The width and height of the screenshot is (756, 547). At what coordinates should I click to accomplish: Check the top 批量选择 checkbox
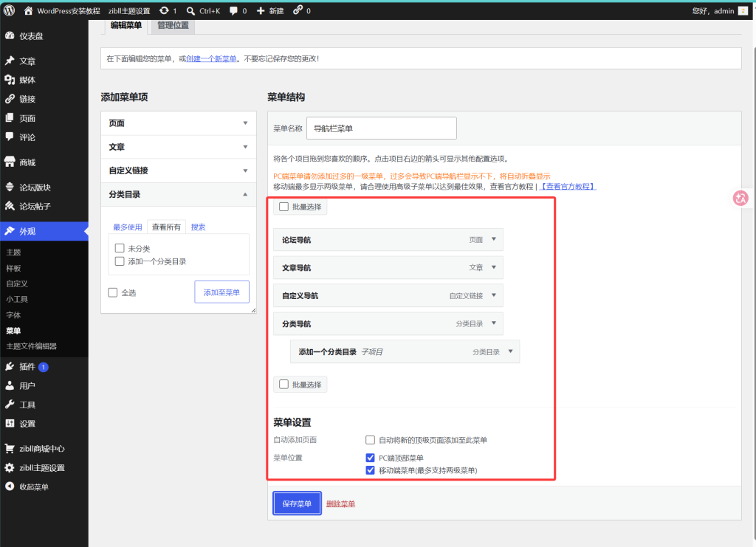click(x=284, y=207)
